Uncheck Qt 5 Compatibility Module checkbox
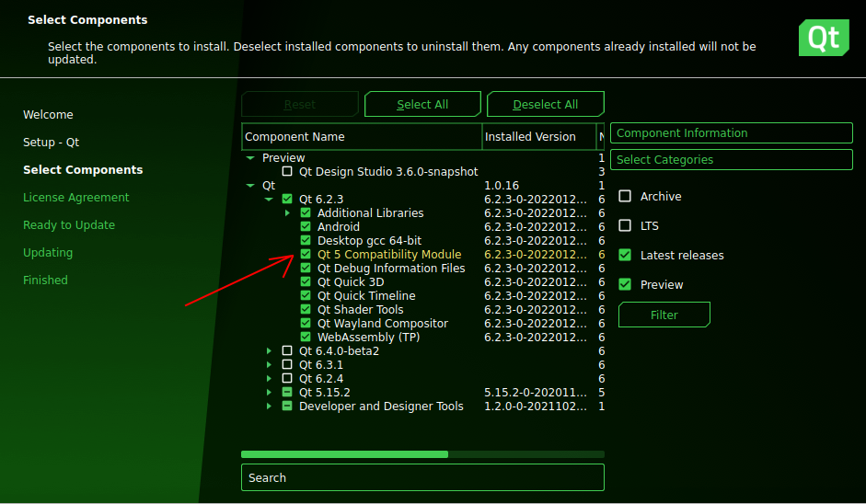The height and width of the screenshot is (504, 866). (306, 254)
